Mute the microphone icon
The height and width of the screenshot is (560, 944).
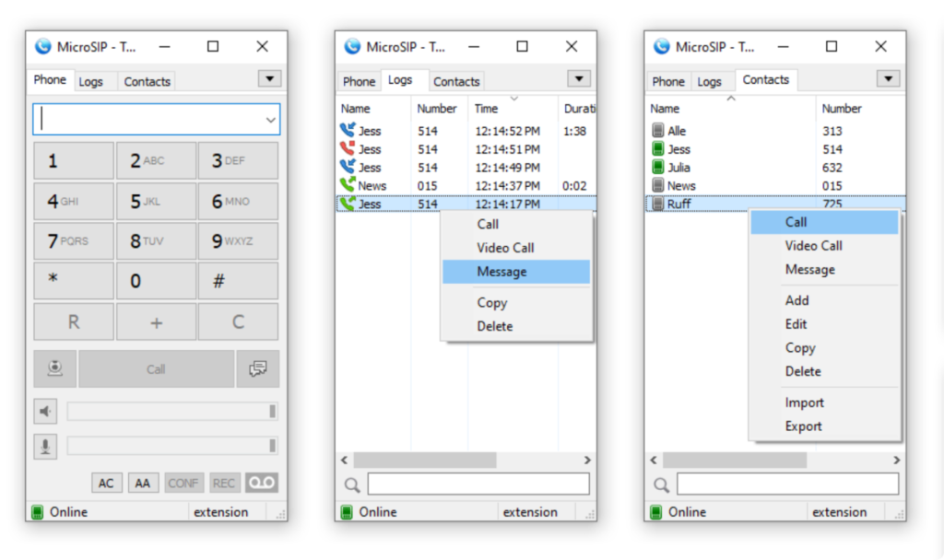(x=45, y=447)
